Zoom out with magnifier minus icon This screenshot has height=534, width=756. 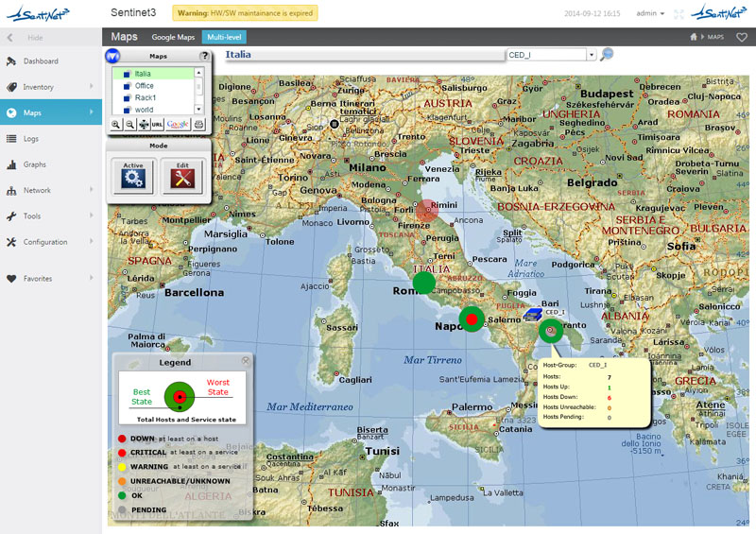129,125
